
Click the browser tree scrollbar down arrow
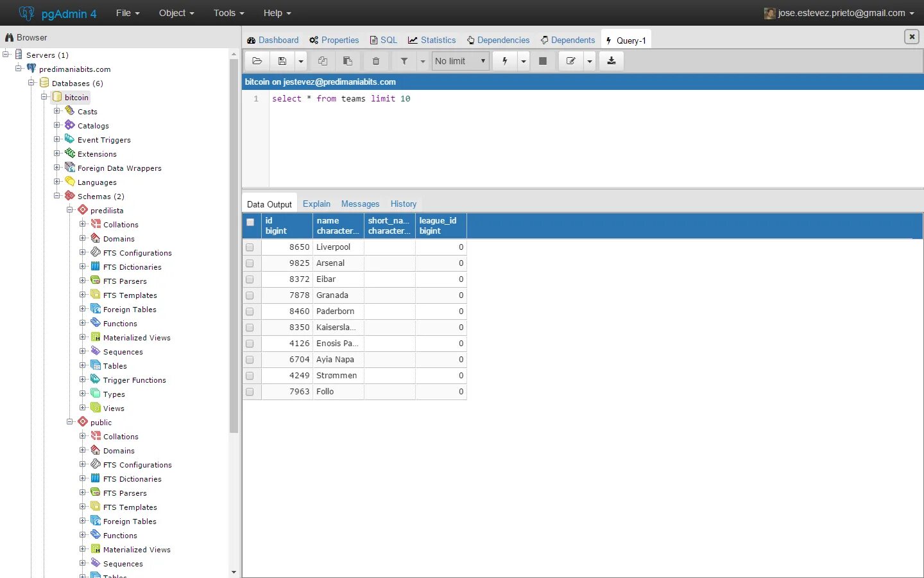[x=234, y=572]
